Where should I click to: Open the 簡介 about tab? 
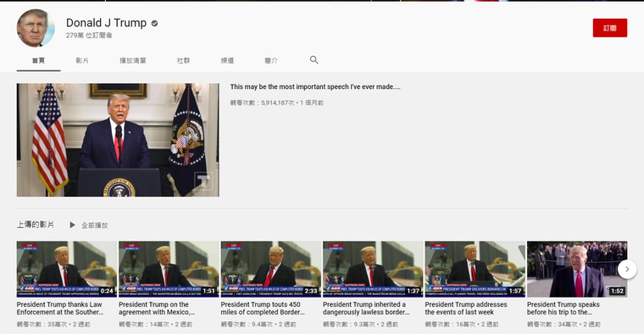(x=271, y=60)
